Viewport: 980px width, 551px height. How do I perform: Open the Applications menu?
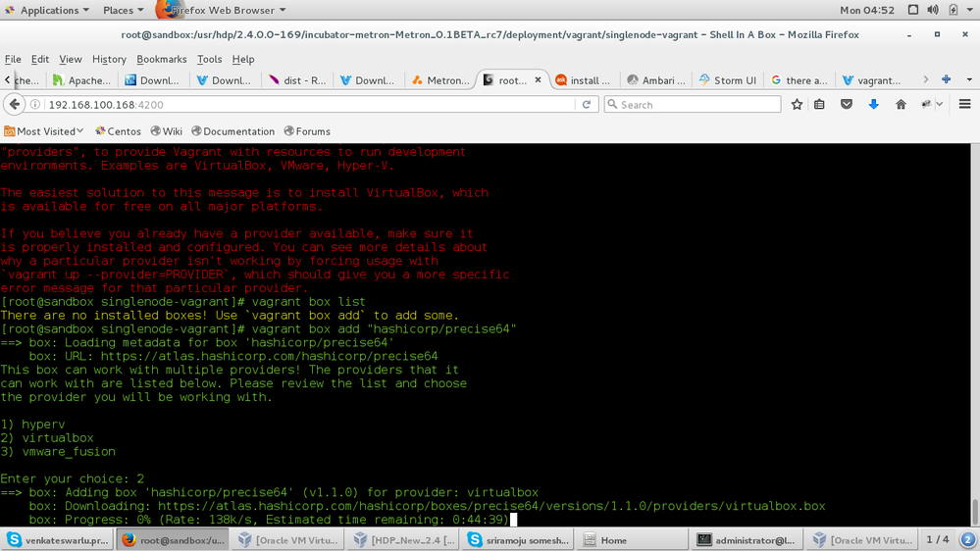[47, 10]
